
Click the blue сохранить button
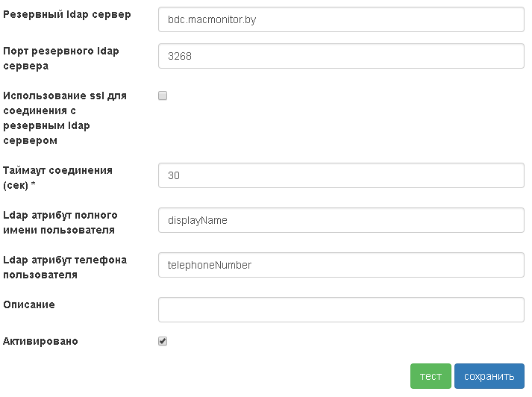[x=489, y=377]
